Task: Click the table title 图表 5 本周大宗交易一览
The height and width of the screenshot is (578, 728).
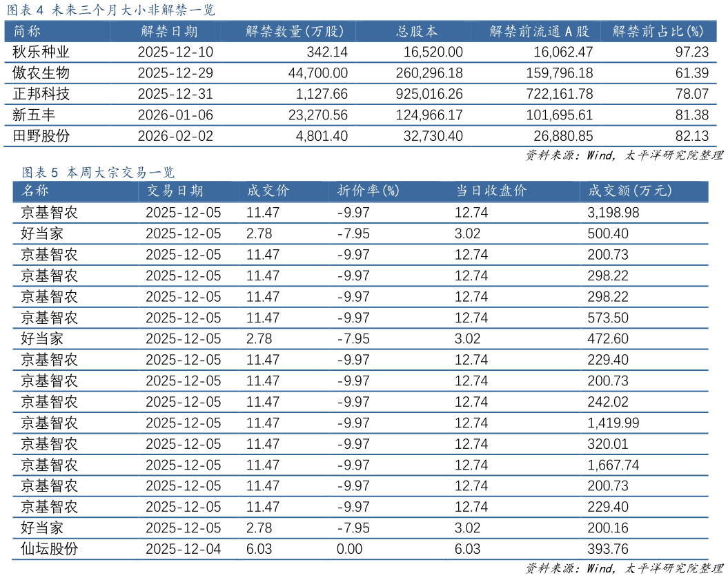Action: pyautogui.click(x=99, y=173)
